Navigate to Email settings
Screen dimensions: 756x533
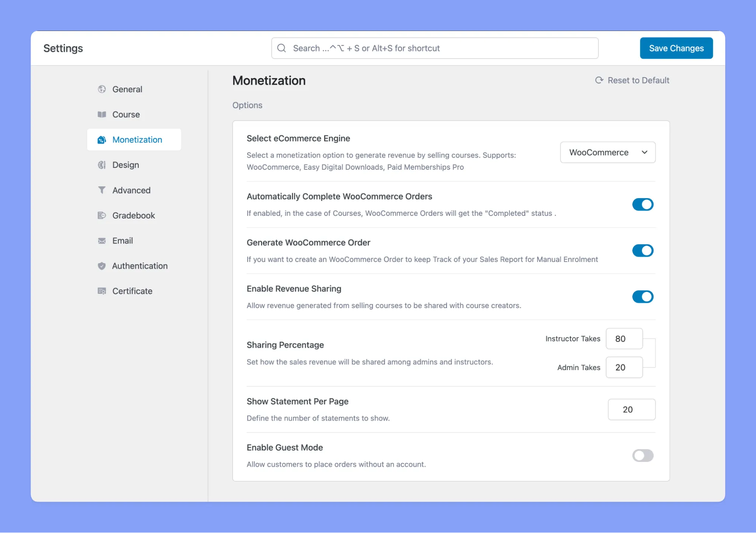coord(134,241)
